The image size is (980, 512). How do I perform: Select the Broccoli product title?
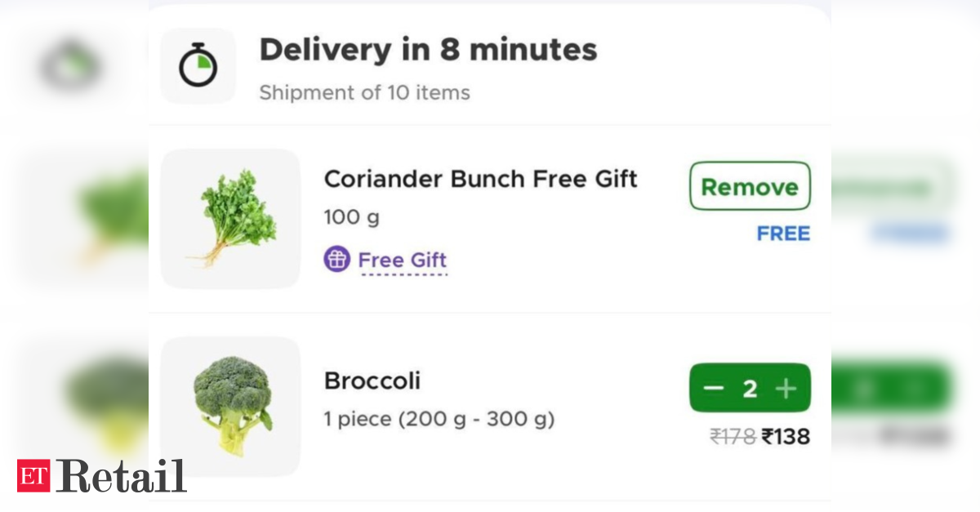pos(372,381)
